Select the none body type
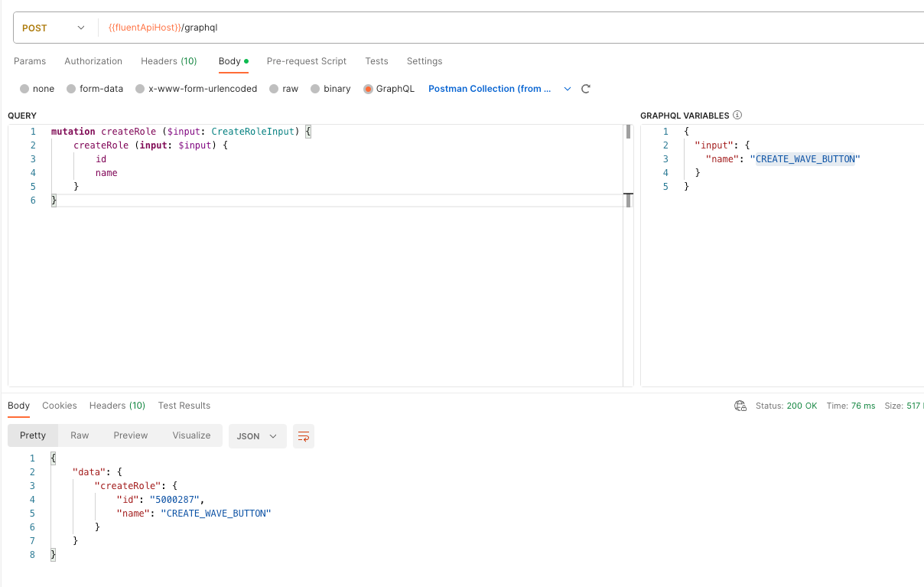The image size is (924, 587). pos(24,89)
